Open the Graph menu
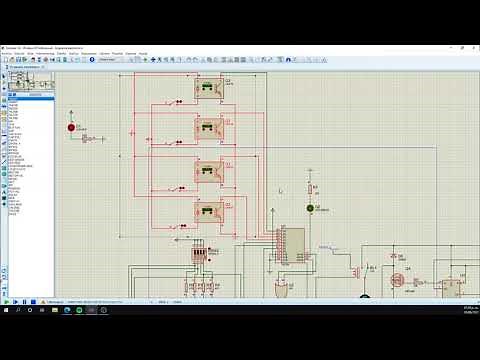Screen dimensions: 480x360 (74, 53)
